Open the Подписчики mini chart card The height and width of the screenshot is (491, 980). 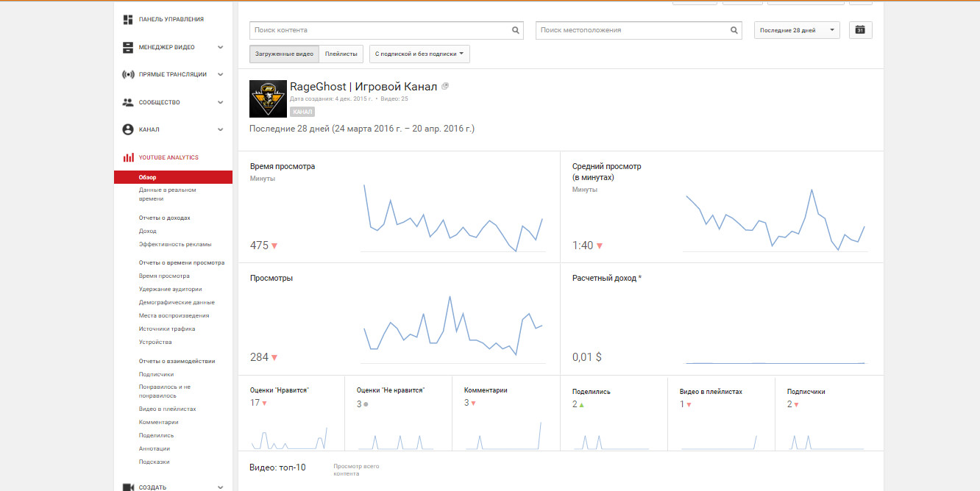(829, 413)
